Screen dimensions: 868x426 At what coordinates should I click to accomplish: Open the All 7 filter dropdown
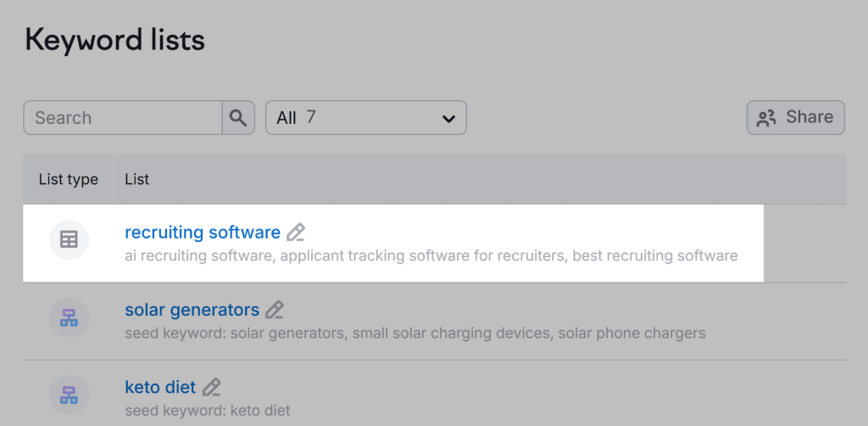click(365, 118)
